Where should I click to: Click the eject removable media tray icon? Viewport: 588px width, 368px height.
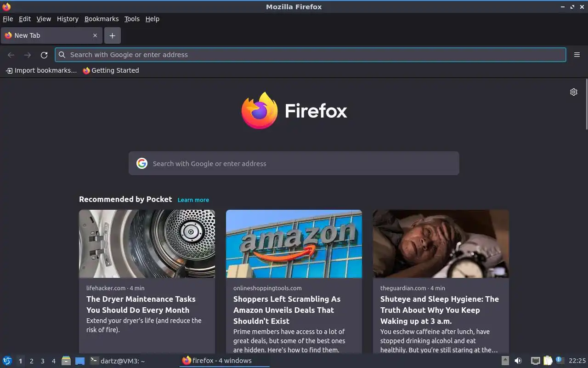point(505,361)
